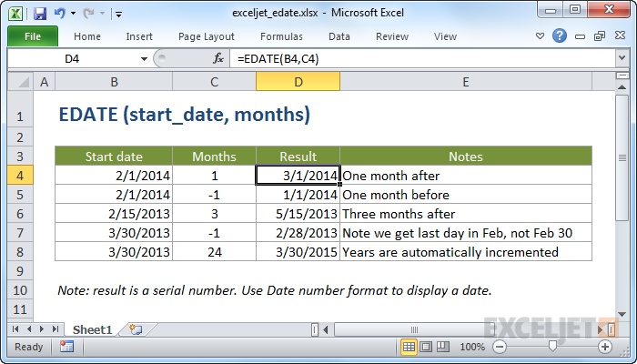Open Excel Help question mark icon

pos(559,36)
